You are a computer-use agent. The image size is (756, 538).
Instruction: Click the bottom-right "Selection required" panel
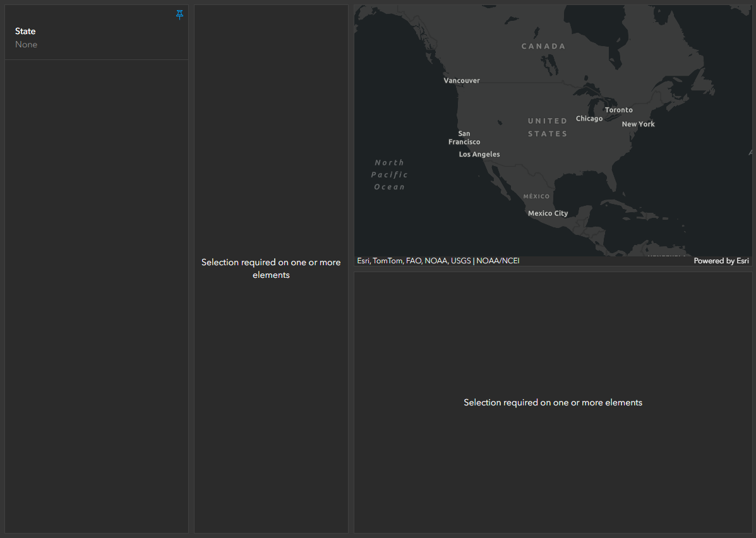(553, 402)
